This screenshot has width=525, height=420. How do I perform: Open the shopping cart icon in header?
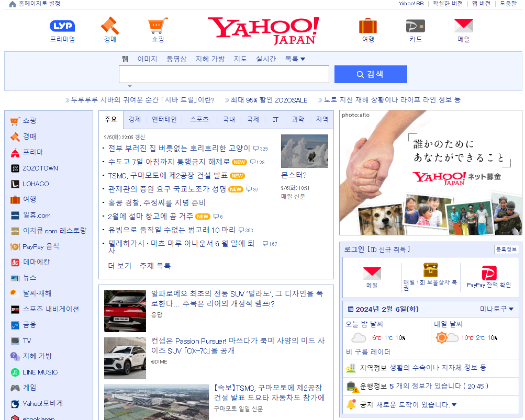pos(158,26)
